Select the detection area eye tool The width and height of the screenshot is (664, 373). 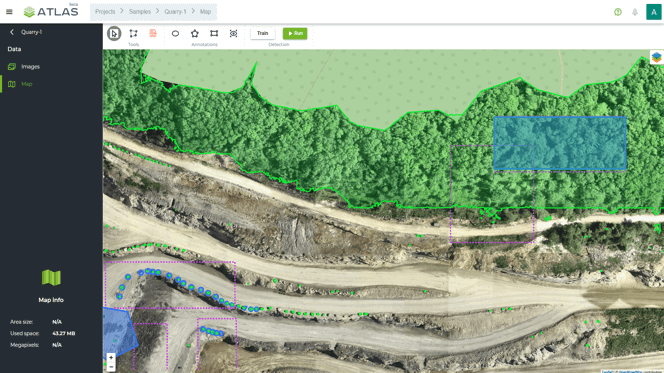[x=233, y=33]
